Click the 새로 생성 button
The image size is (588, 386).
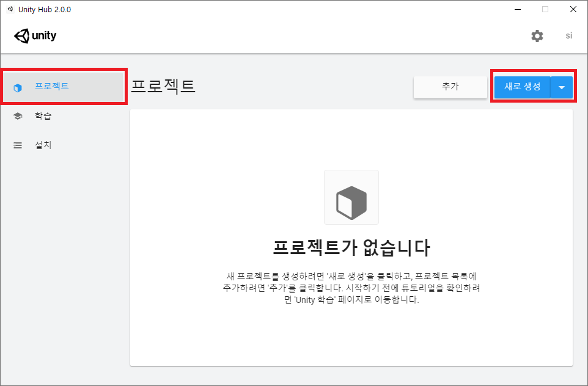tap(523, 87)
